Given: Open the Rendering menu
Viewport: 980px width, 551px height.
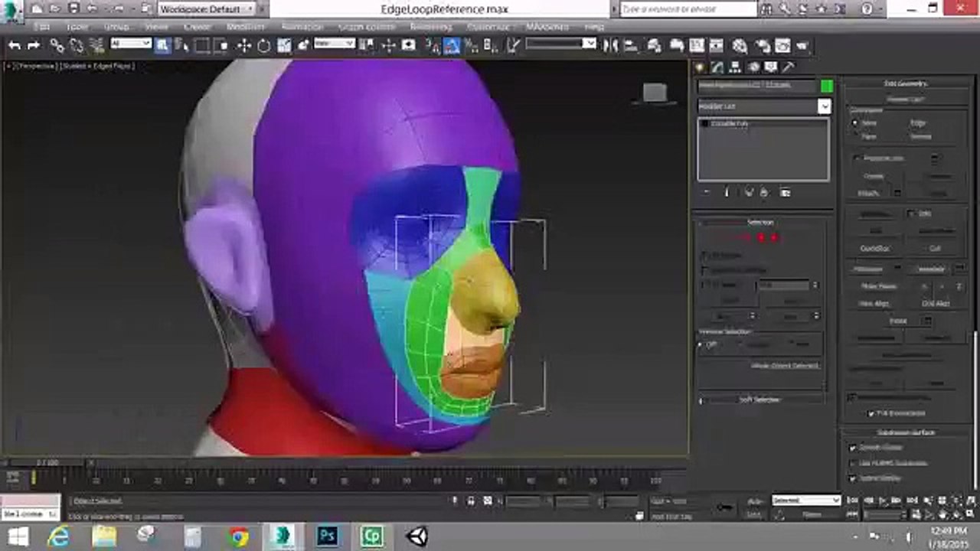Looking at the screenshot, I should (430, 27).
